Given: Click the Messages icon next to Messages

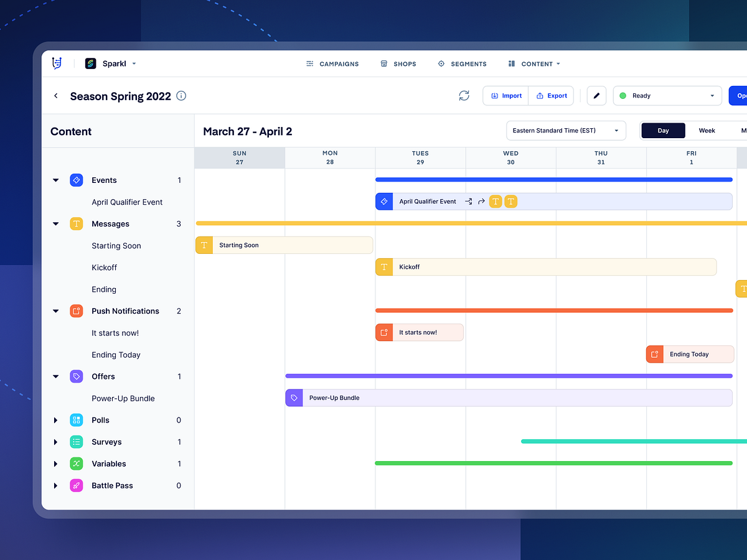Looking at the screenshot, I should pos(76,223).
